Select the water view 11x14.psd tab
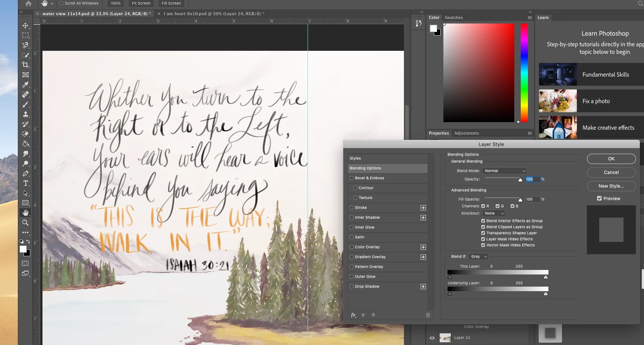This screenshot has height=345, width=644. click(x=97, y=14)
